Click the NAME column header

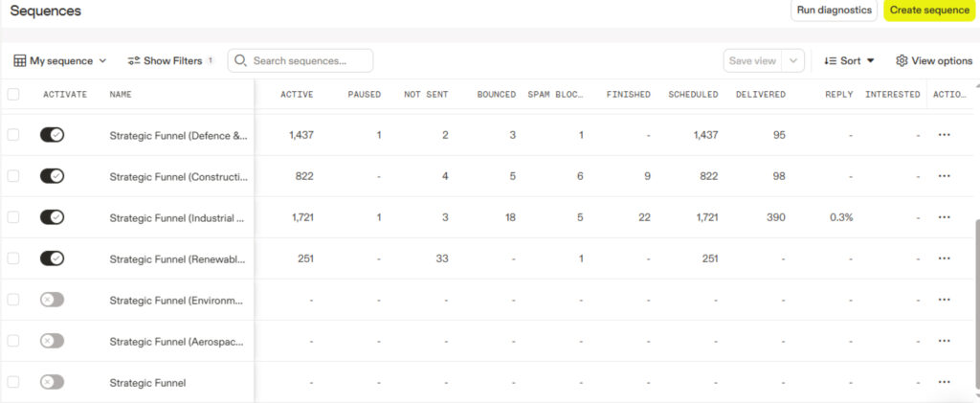pyautogui.click(x=121, y=95)
